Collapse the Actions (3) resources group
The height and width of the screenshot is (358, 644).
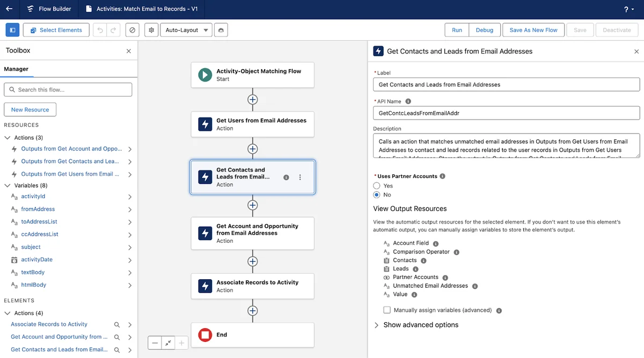8,138
